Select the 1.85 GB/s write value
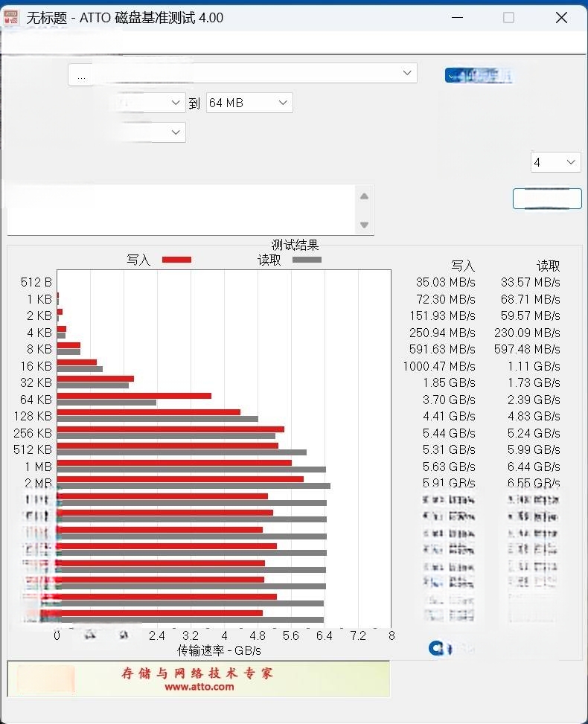The height and width of the screenshot is (724, 588). pos(449,382)
